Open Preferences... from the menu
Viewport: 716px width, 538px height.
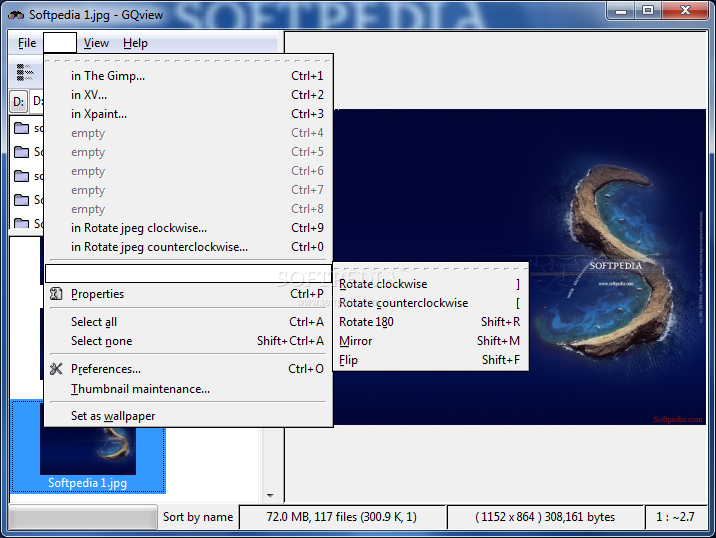[x=188, y=369]
